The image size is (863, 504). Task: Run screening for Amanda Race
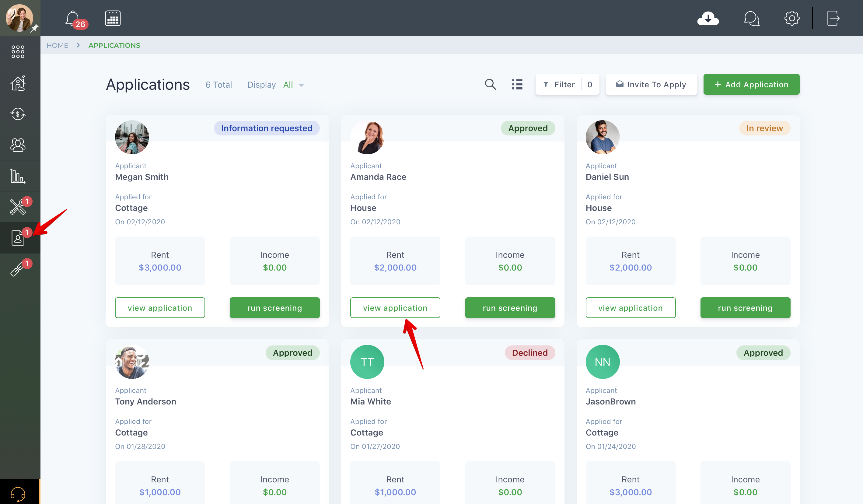[x=510, y=308]
